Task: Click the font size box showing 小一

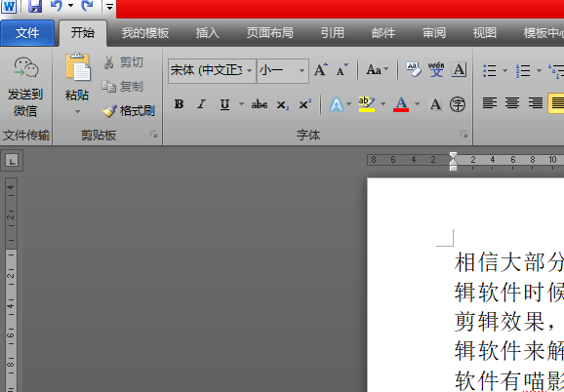Action: pos(277,70)
